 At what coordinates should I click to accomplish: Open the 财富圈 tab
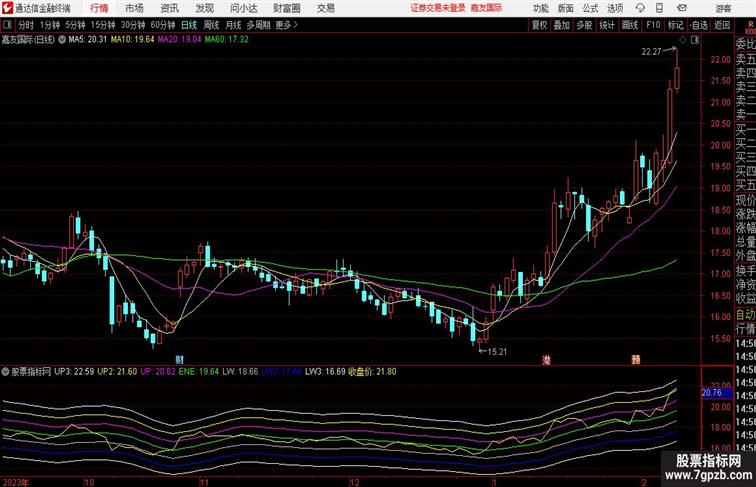[x=287, y=8]
